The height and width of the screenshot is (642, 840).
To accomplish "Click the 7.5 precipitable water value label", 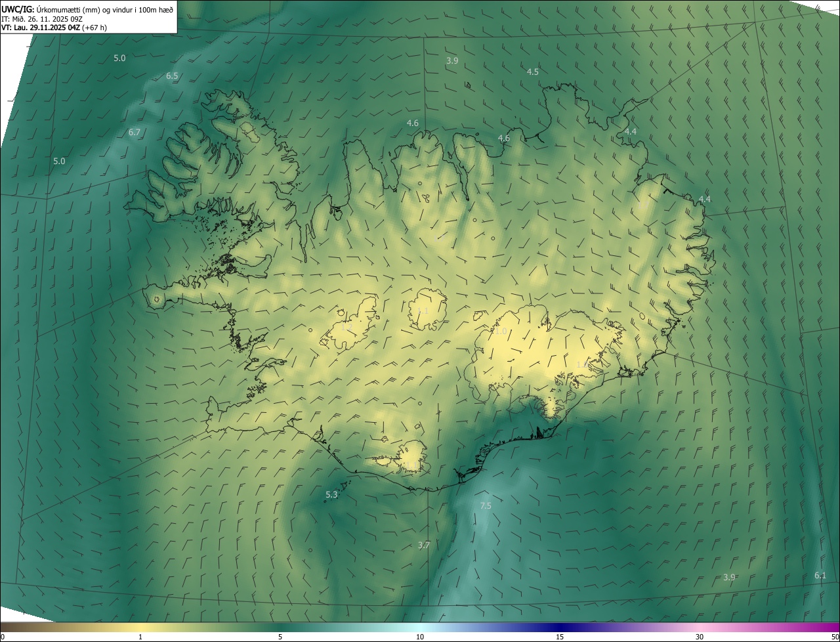I will point(486,505).
